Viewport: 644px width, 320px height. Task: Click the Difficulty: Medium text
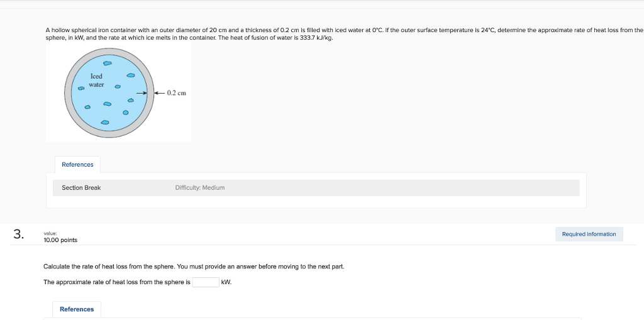pyautogui.click(x=200, y=188)
